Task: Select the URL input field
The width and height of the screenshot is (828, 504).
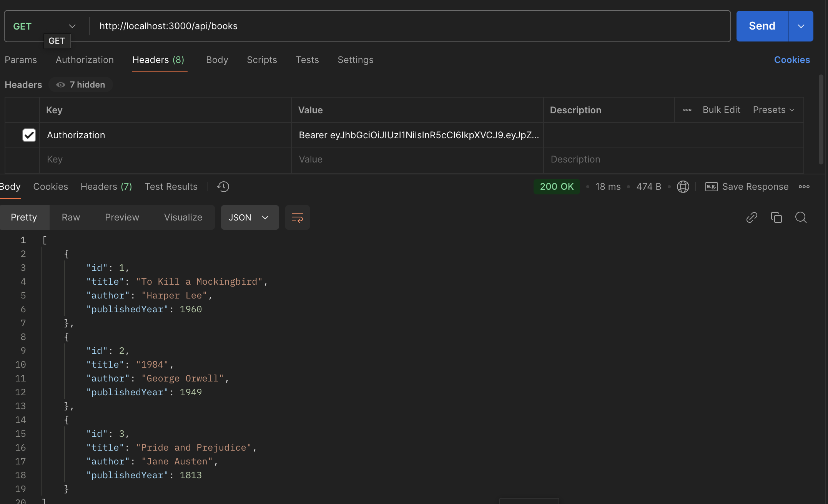Action: click(x=410, y=26)
